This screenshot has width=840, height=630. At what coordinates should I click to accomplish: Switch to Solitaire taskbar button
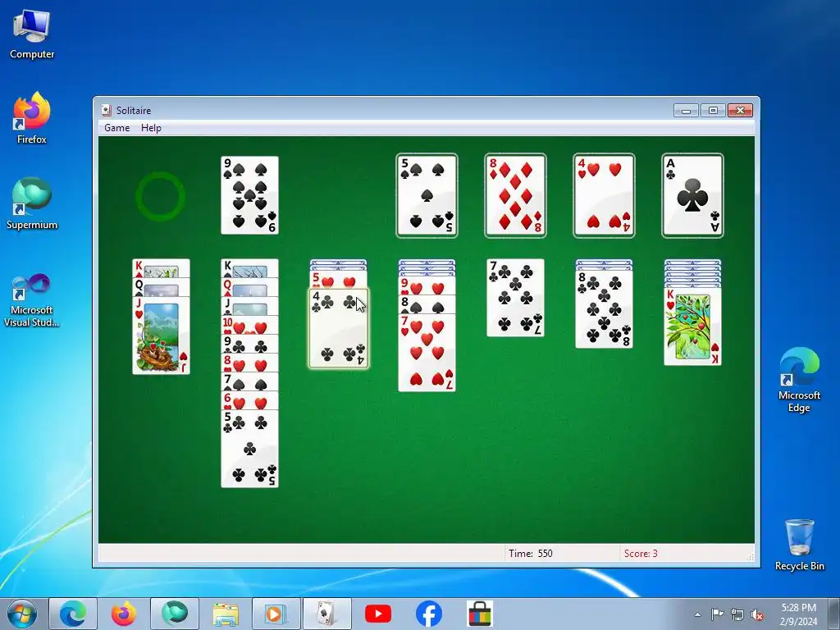tap(326, 614)
